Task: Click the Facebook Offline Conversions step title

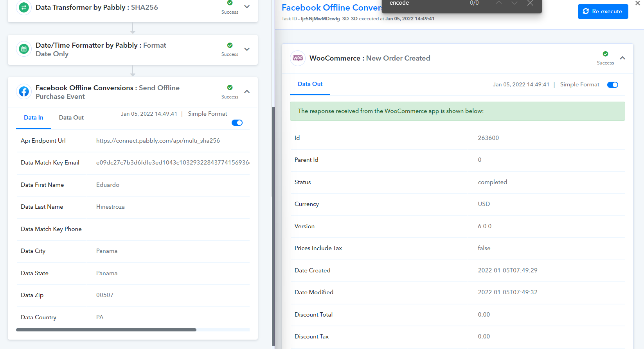Action: (x=108, y=92)
